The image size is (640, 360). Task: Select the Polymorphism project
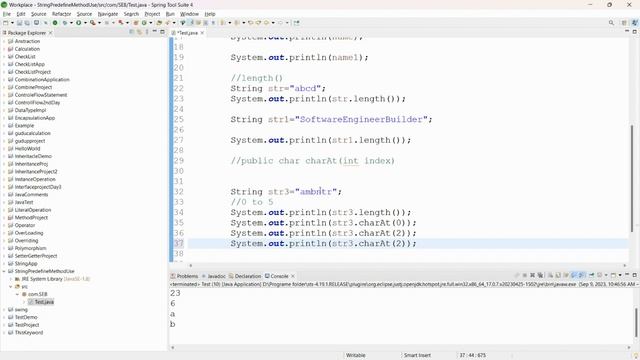30,248
